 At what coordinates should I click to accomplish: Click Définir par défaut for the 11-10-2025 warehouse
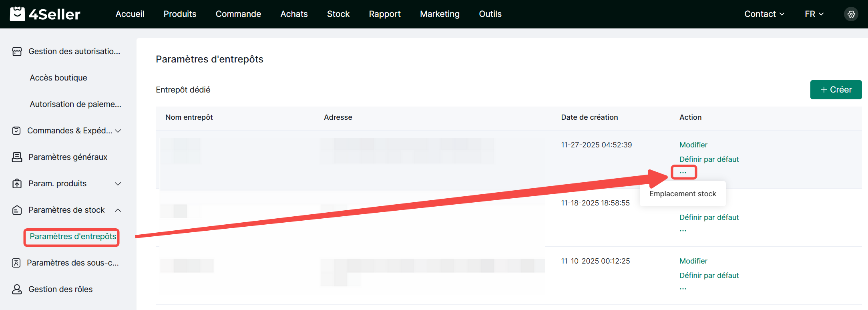709,276
